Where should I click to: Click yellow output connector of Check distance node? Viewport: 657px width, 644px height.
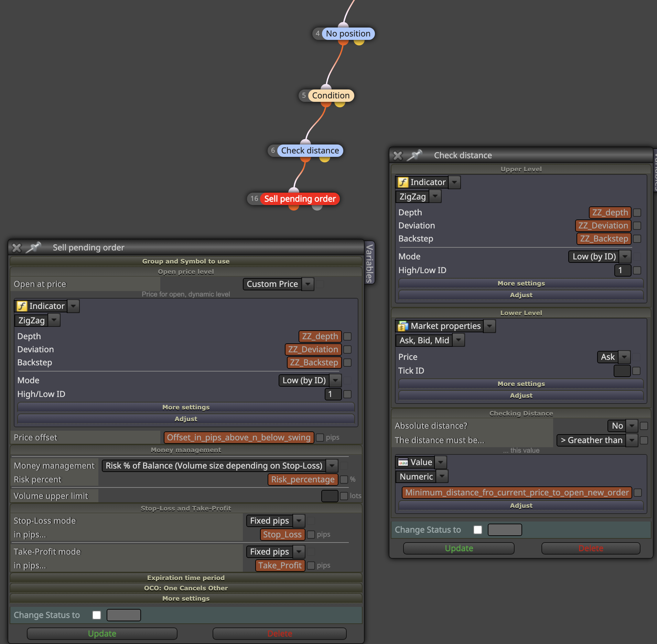coord(324,159)
